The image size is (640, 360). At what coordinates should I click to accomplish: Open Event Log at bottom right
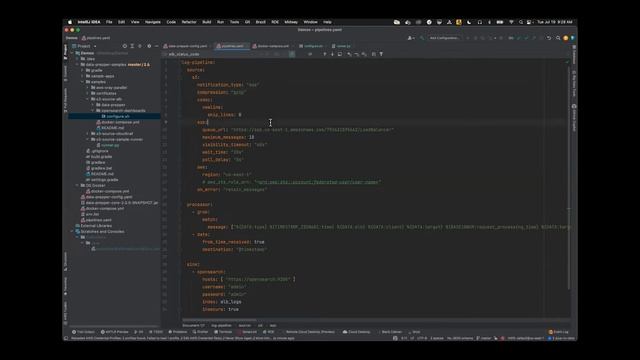[x=558, y=332]
